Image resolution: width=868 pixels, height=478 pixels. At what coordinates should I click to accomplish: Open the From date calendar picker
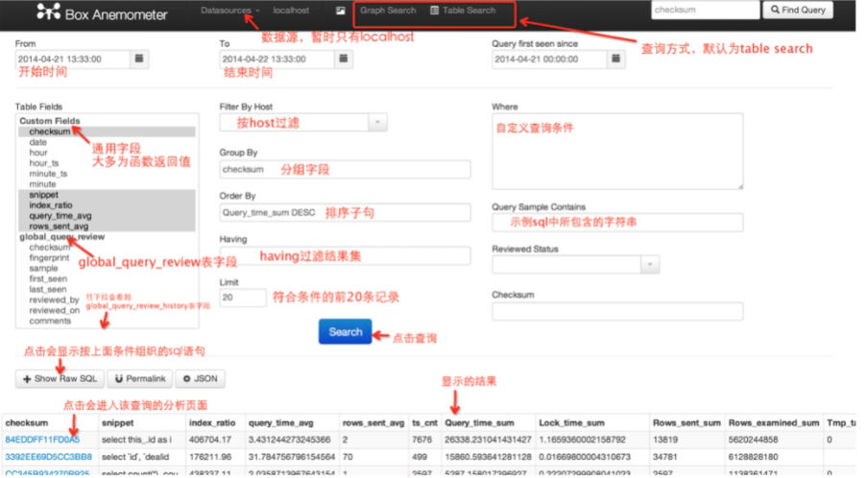point(139,59)
